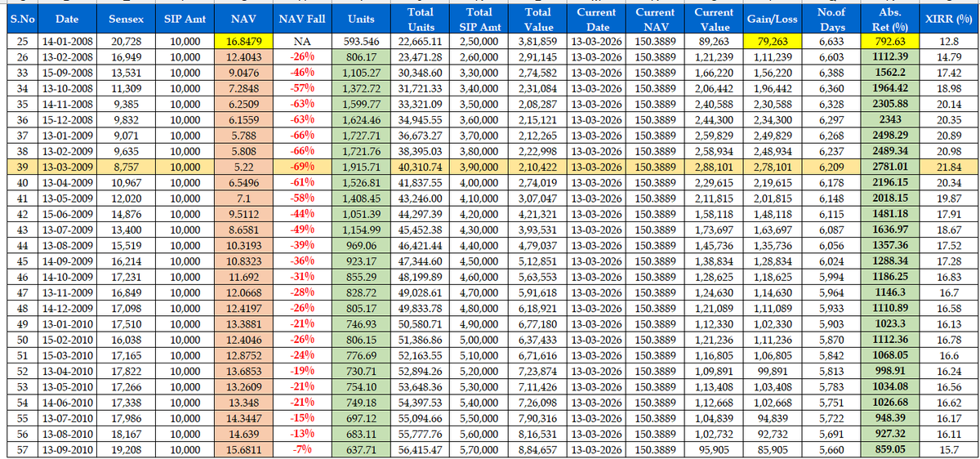The height and width of the screenshot is (459, 980).
Task: Select Abs. Ret cell 2305.88
Action: [x=889, y=104]
